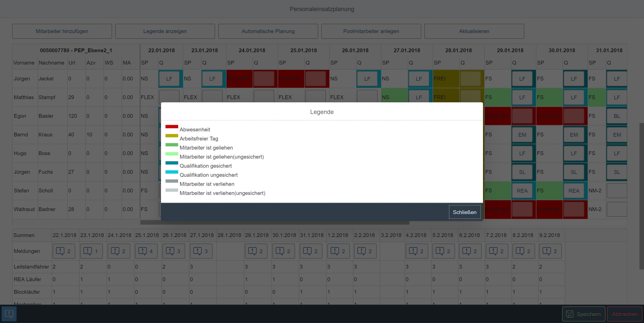
Task: Close the Legende dialog with Schließen
Action: (464, 212)
